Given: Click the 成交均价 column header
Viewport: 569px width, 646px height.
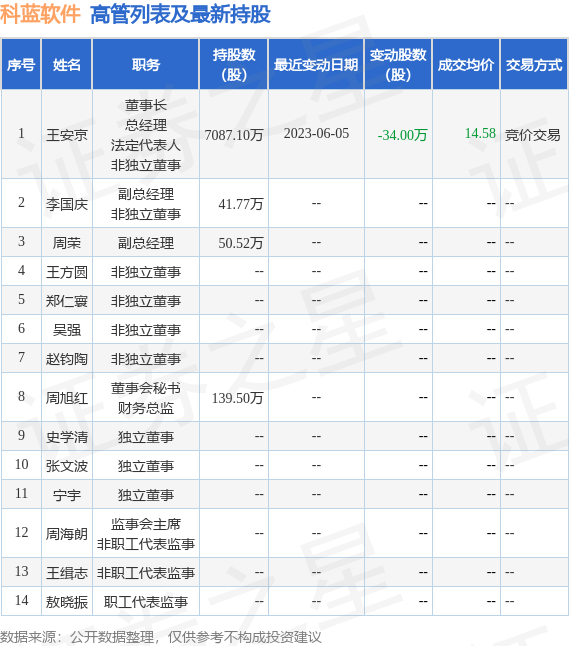Looking at the screenshot, I should (x=466, y=65).
